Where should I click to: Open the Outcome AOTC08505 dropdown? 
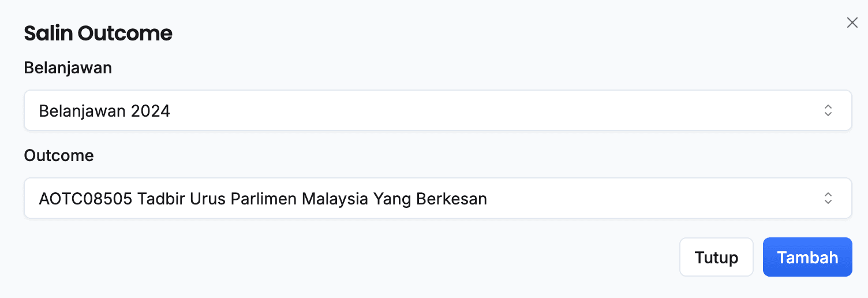(x=437, y=198)
